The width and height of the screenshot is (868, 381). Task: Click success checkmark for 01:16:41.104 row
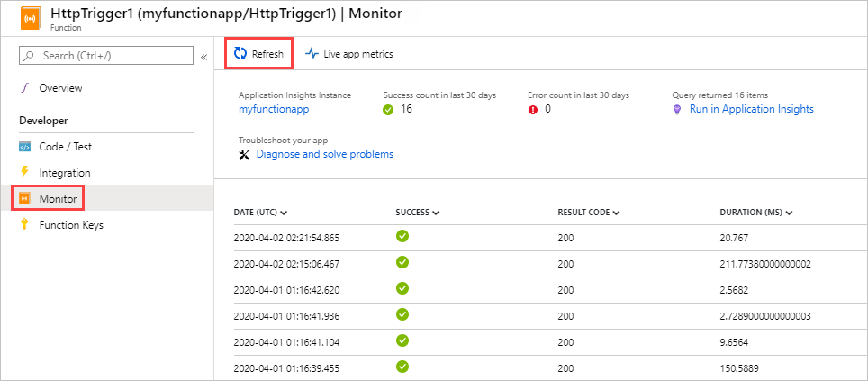(402, 340)
